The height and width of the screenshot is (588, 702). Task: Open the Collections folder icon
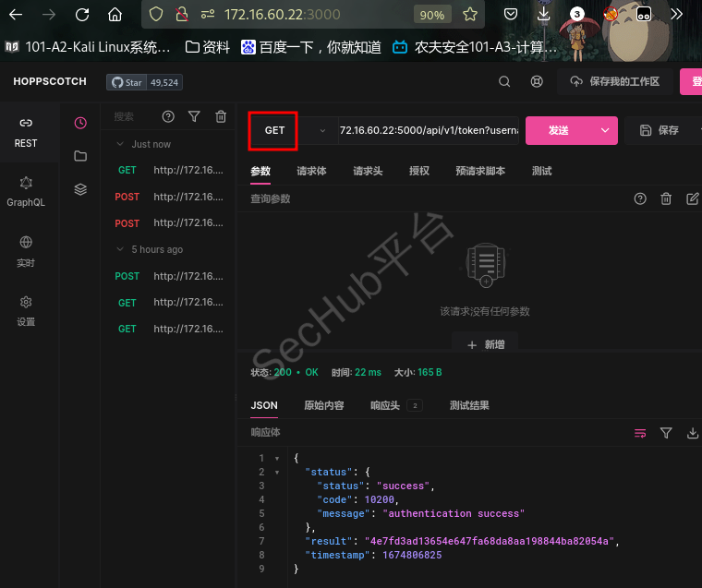click(80, 156)
